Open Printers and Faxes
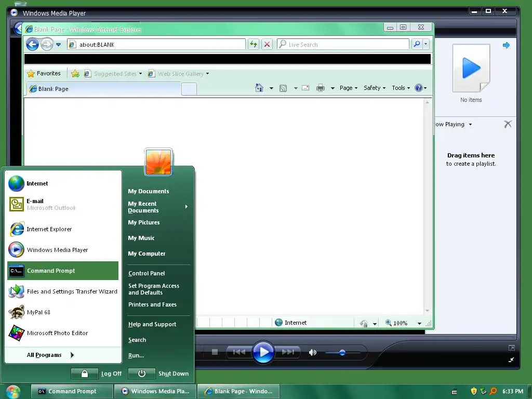532x399 pixels. tap(152, 304)
